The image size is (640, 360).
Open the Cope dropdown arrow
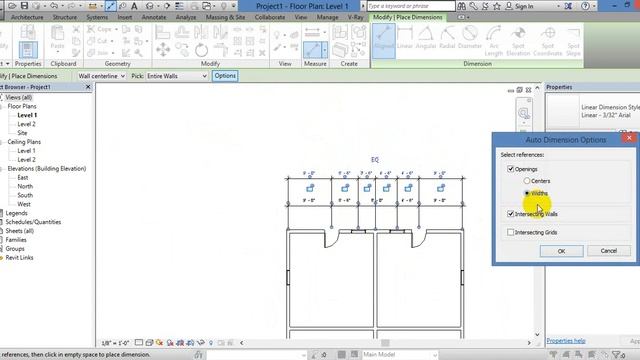tap(116, 29)
